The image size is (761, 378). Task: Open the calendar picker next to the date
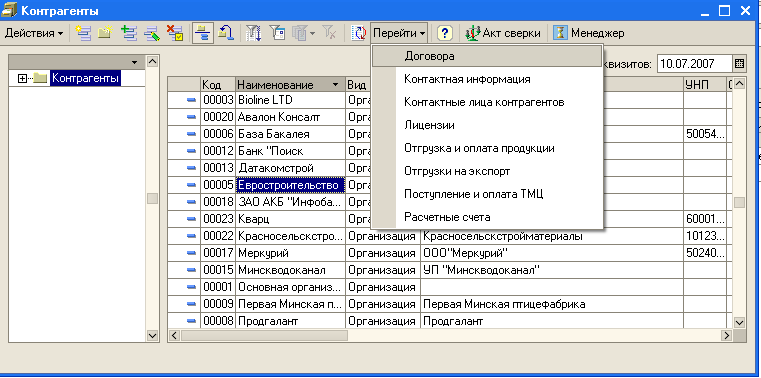(x=739, y=64)
